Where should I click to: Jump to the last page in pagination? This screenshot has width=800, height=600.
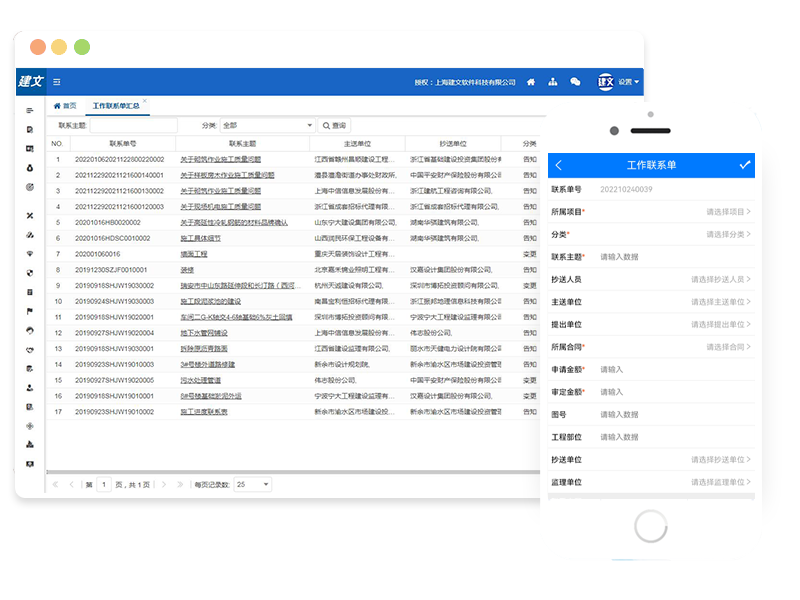point(180,484)
